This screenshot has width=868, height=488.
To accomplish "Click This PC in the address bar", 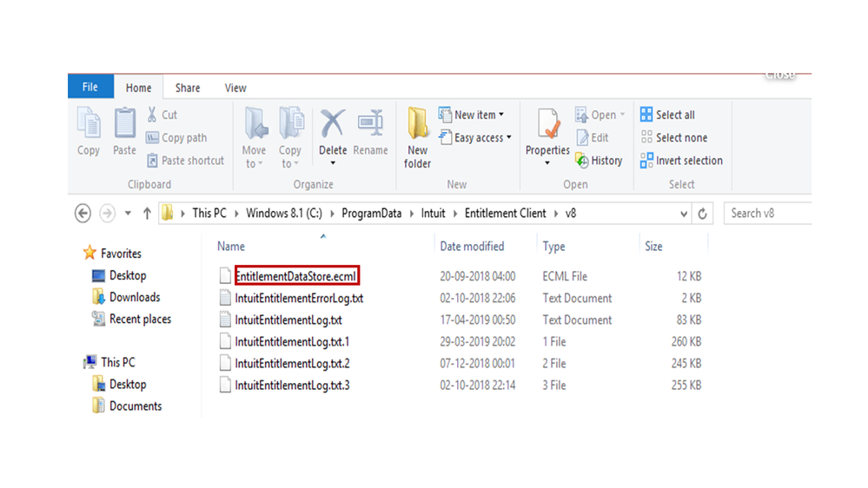I will click(209, 213).
